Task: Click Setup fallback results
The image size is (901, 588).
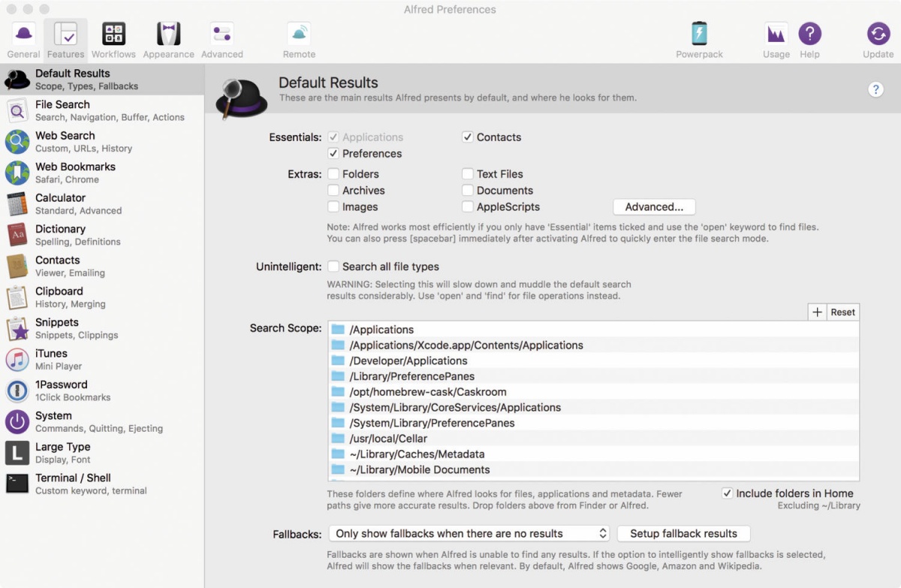Action: [683, 533]
